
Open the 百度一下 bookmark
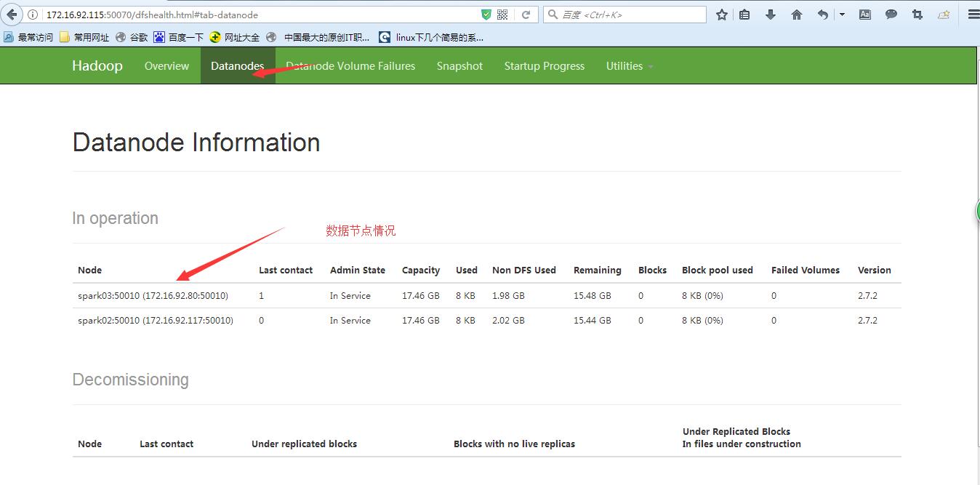tap(179, 37)
